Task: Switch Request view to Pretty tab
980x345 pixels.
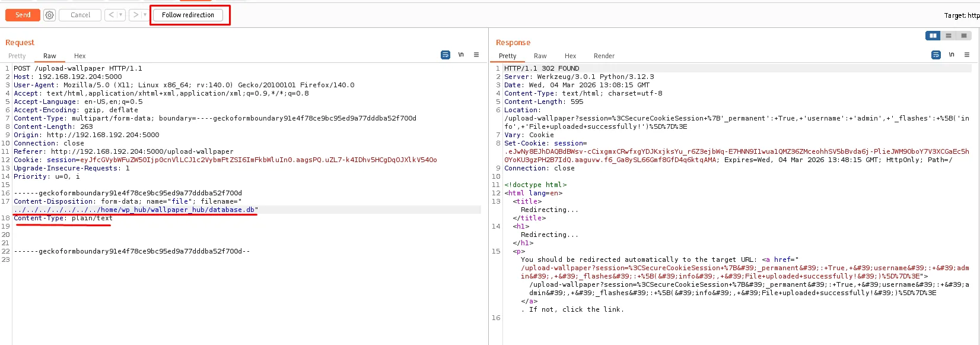Action: (x=17, y=56)
